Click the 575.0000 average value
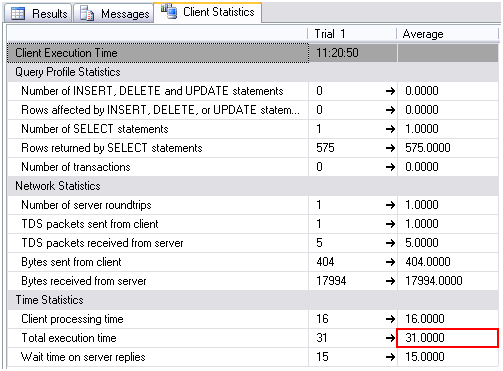The image size is (503, 371). [428, 148]
